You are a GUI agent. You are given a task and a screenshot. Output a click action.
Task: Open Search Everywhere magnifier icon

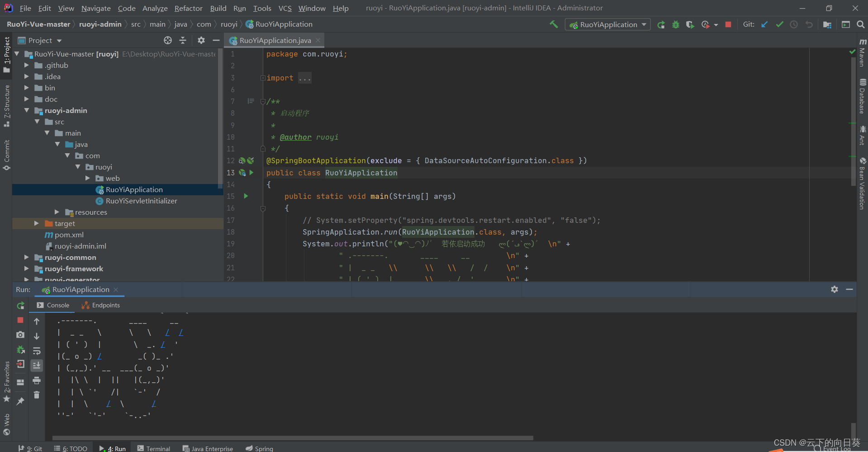[x=860, y=24]
